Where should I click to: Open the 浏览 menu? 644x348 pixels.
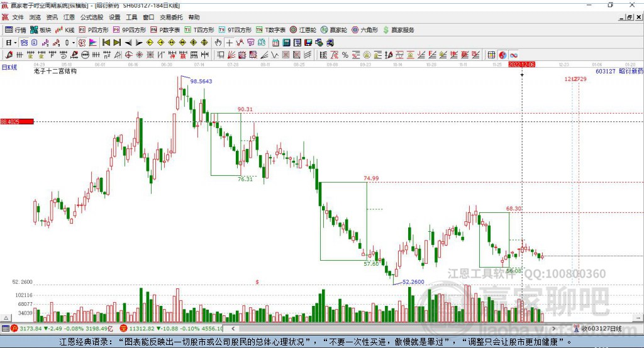(35, 17)
